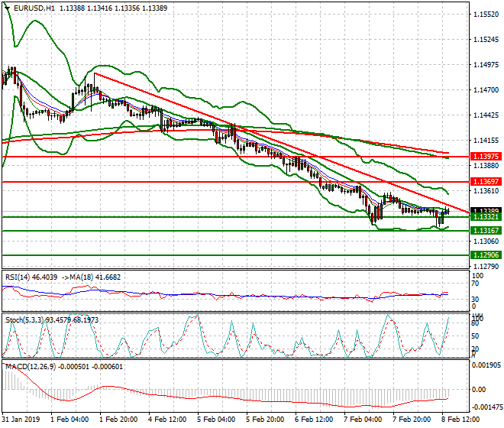Select the 1.13697 red price level tag
Screen dimensions: 504x428
tap(486, 181)
